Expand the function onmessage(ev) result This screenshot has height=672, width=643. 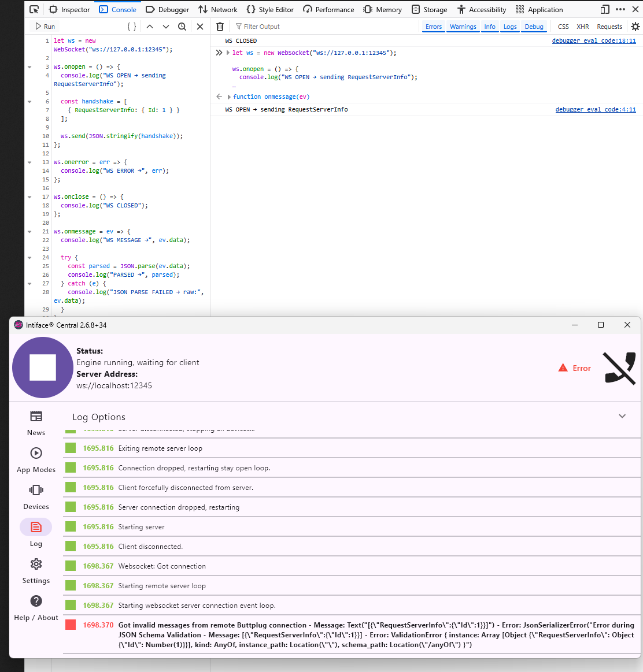tap(230, 97)
